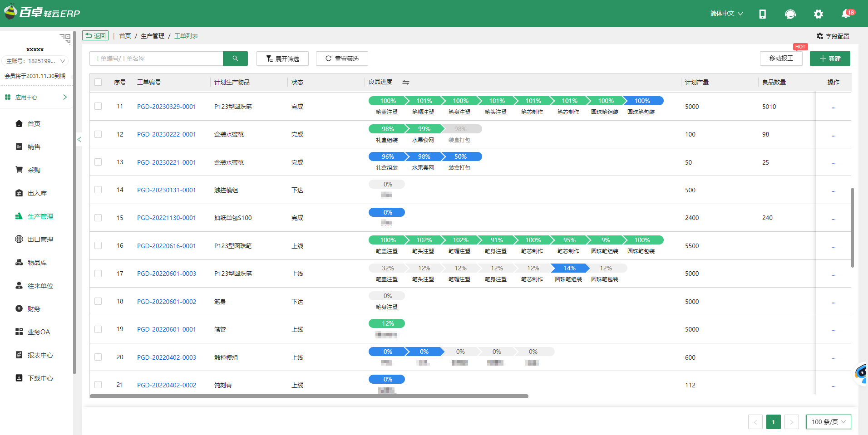Open actions menu for PGD-20220601-0001
The width and height of the screenshot is (868, 435).
pyautogui.click(x=833, y=330)
